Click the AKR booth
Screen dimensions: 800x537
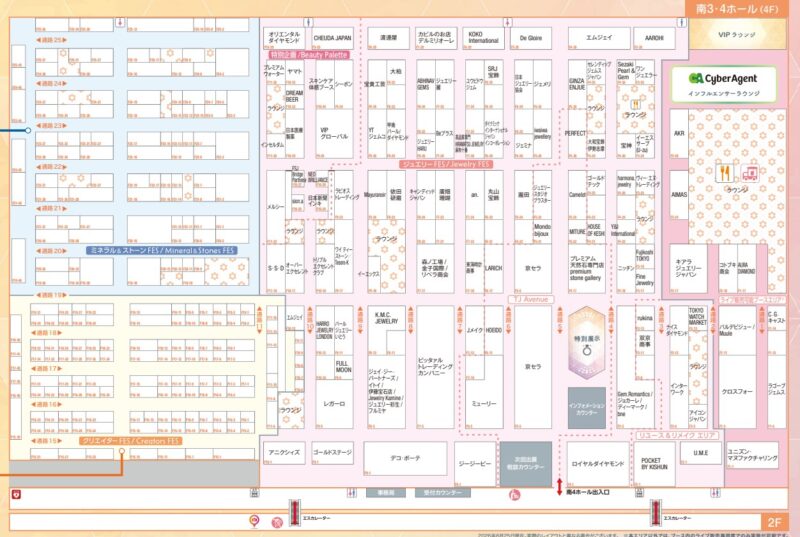click(x=679, y=134)
